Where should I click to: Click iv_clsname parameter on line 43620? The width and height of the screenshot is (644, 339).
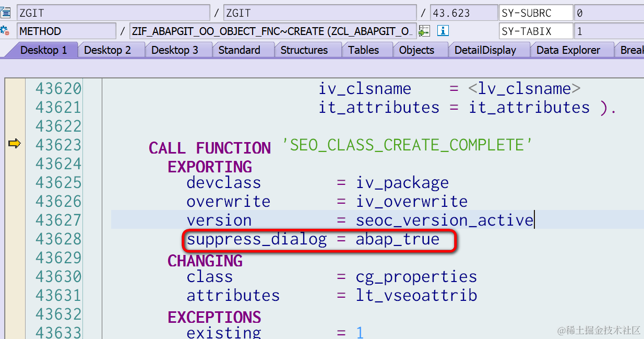[365, 88]
